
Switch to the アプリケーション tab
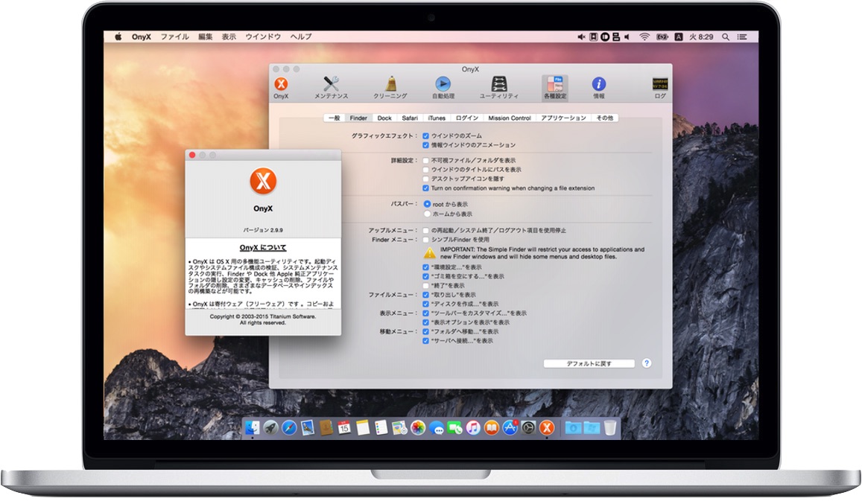(563, 118)
